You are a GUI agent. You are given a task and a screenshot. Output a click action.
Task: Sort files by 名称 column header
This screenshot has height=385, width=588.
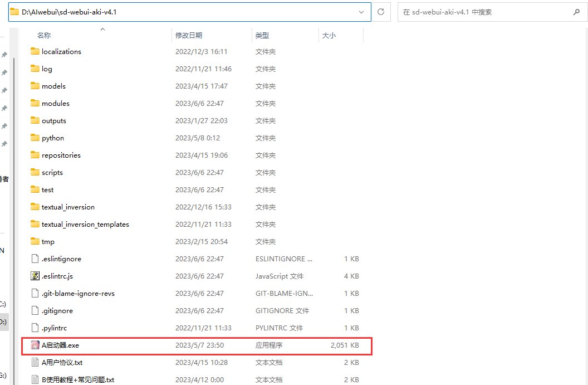[x=44, y=36]
